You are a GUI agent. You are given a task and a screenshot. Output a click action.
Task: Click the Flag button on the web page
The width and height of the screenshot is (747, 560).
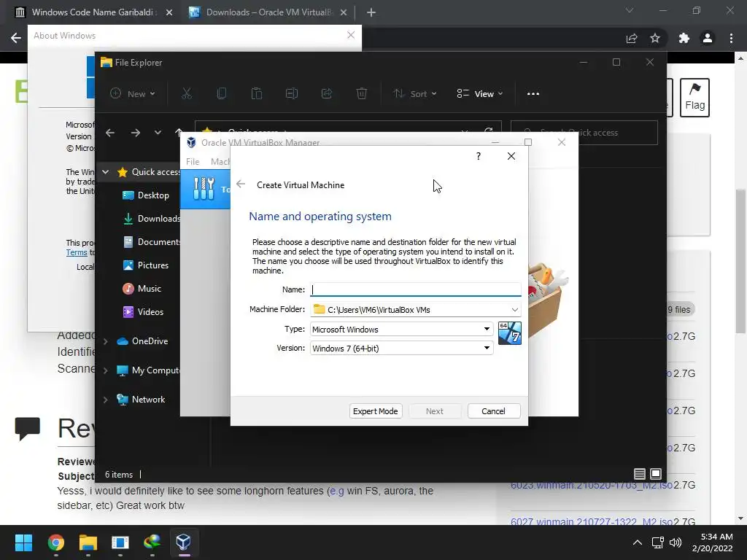coord(694,98)
